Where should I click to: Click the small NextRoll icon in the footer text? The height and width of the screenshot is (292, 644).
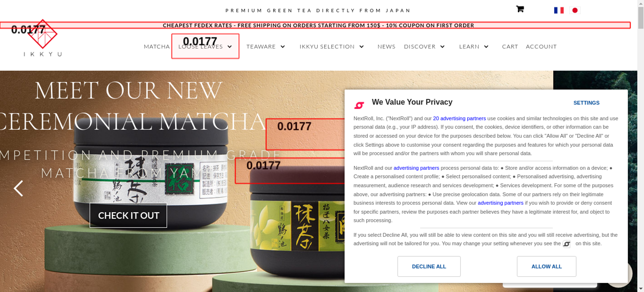(x=566, y=244)
